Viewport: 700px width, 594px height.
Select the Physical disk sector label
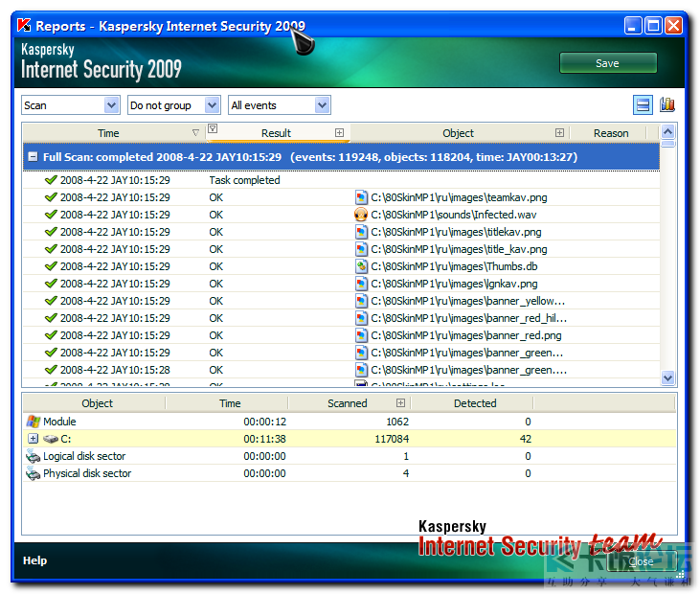click(87, 473)
